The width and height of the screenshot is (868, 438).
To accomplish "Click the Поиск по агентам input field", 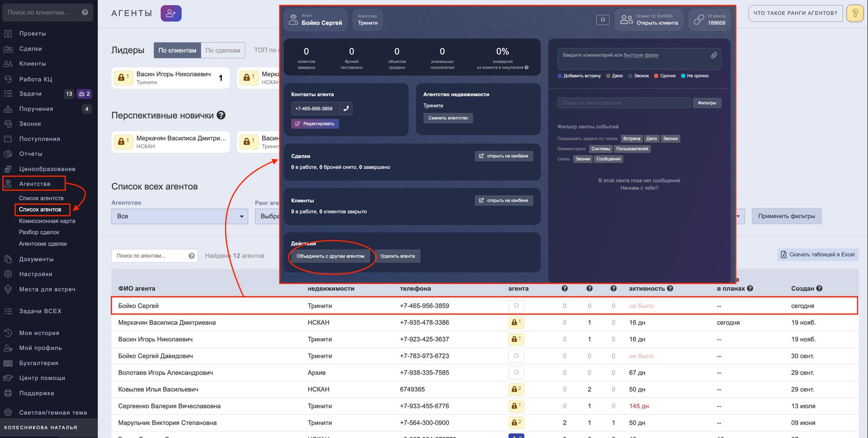I will click(x=149, y=256).
